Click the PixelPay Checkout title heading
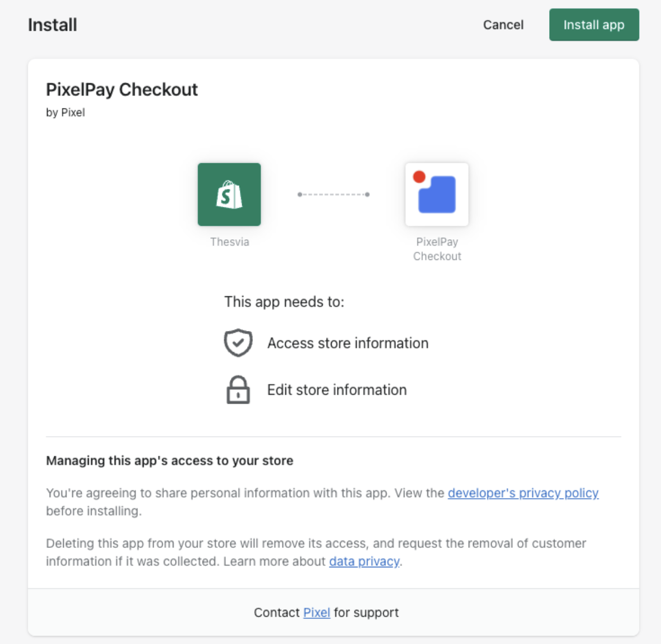 122,90
